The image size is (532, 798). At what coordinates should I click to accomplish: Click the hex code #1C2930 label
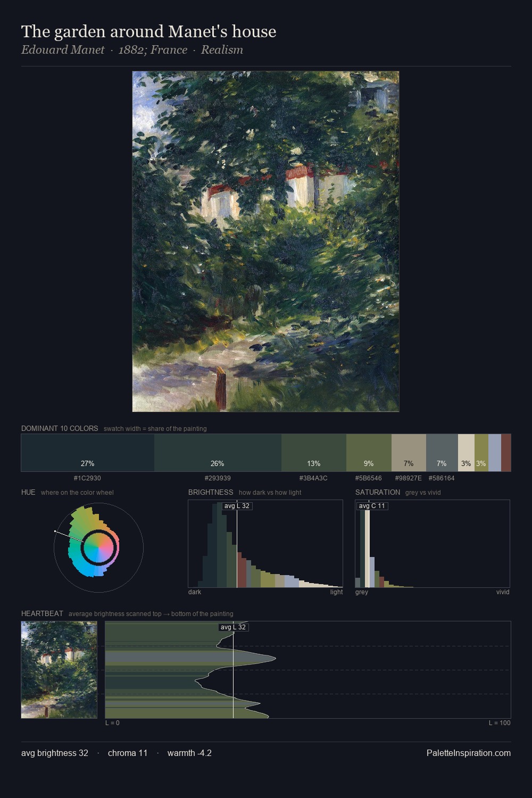87,478
